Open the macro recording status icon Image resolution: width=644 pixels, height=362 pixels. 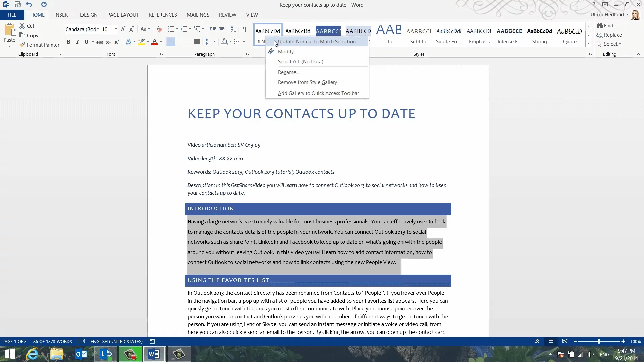pyautogui.click(x=152, y=341)
